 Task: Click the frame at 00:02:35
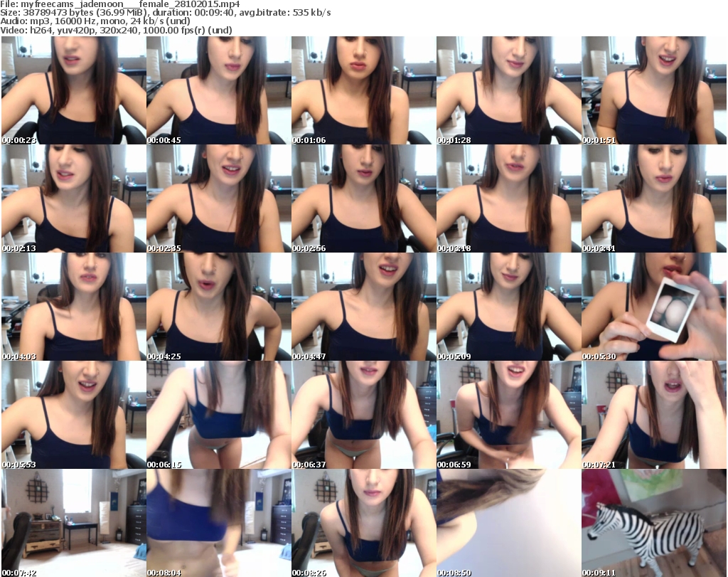click(219, 198)
